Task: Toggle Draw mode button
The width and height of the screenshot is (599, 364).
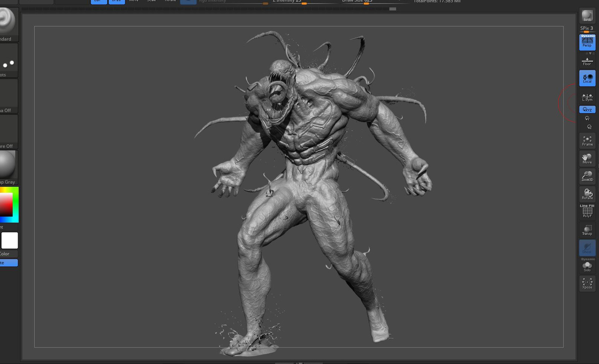Action: [x=117, y=1]
